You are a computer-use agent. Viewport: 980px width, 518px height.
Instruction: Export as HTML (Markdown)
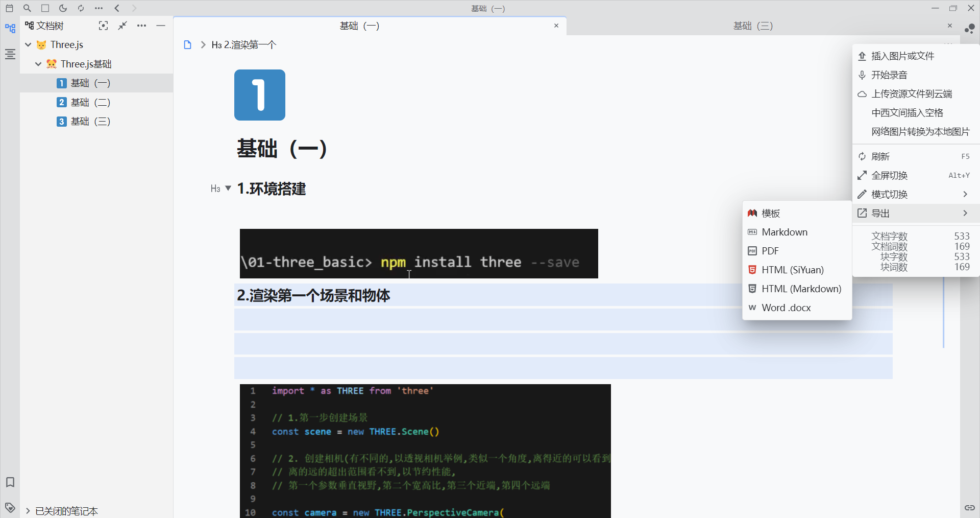pyautogui.click(x=797, y=289)
